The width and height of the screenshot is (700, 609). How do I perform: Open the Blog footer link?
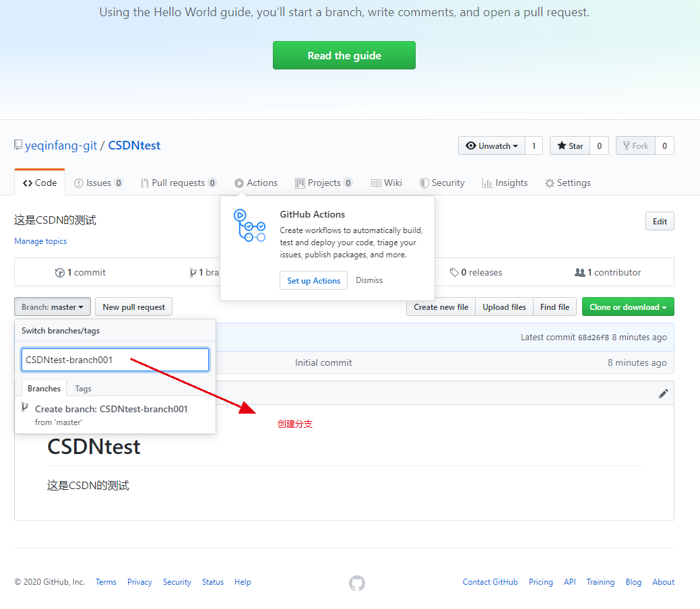point(633,582)
